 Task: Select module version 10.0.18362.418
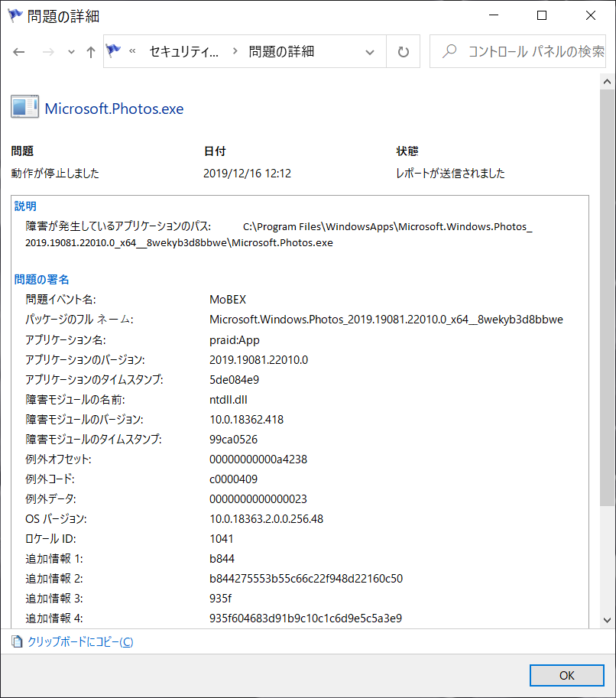click(247, 419)
